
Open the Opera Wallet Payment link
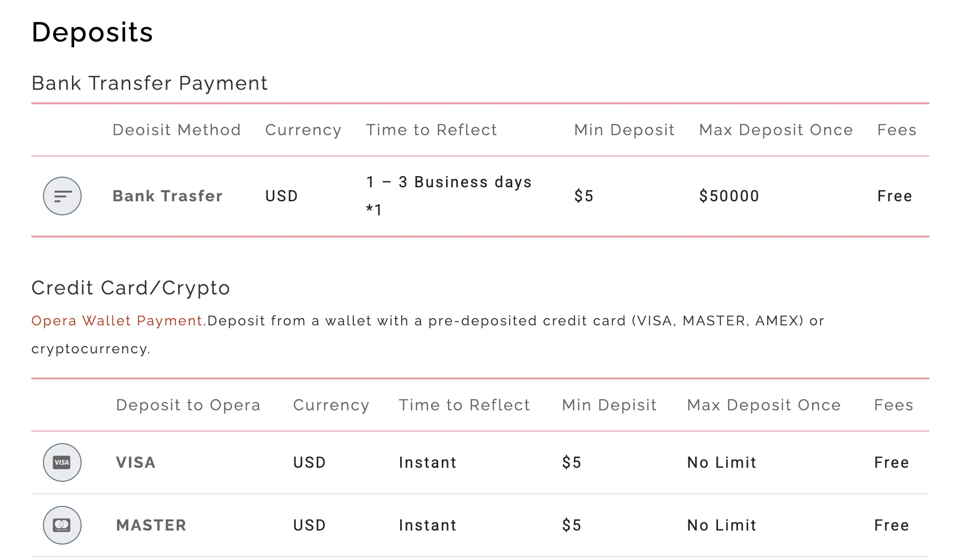117,321
